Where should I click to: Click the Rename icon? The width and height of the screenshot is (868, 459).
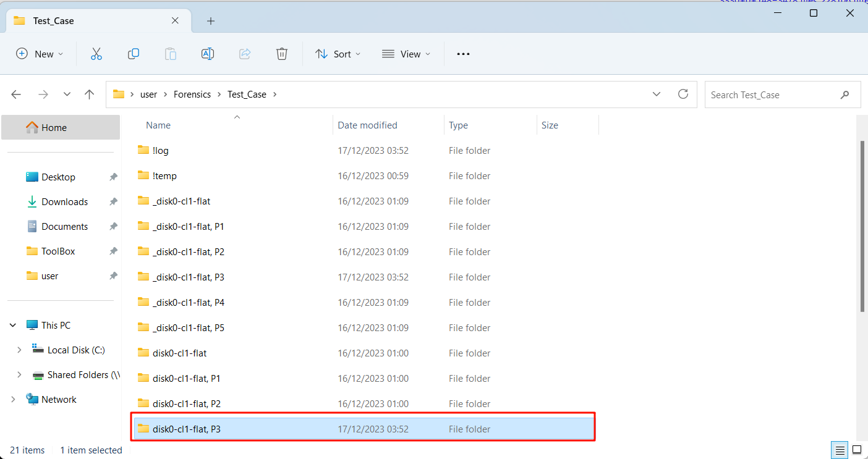pyautogui.click(x=208, y=54)
